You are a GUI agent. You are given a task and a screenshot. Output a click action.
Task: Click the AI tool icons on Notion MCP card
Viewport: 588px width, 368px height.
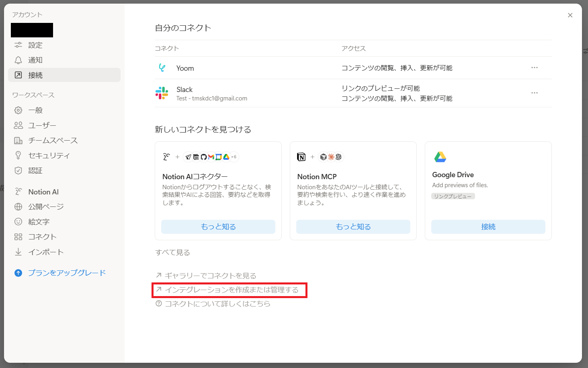point(331,157)
